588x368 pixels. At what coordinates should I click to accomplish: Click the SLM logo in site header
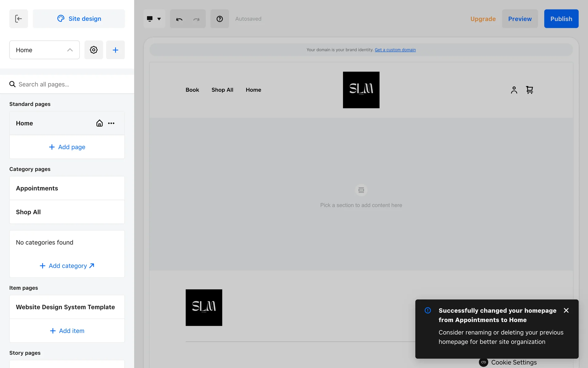(361, 90)
